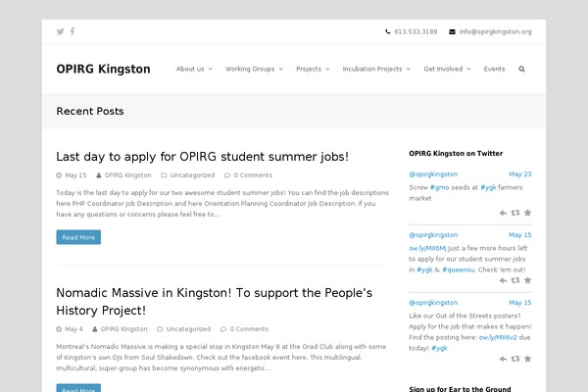Open the search magnifier in navigation
The width and height of the screenshot is (588, 392).
[x=521, y=69]
